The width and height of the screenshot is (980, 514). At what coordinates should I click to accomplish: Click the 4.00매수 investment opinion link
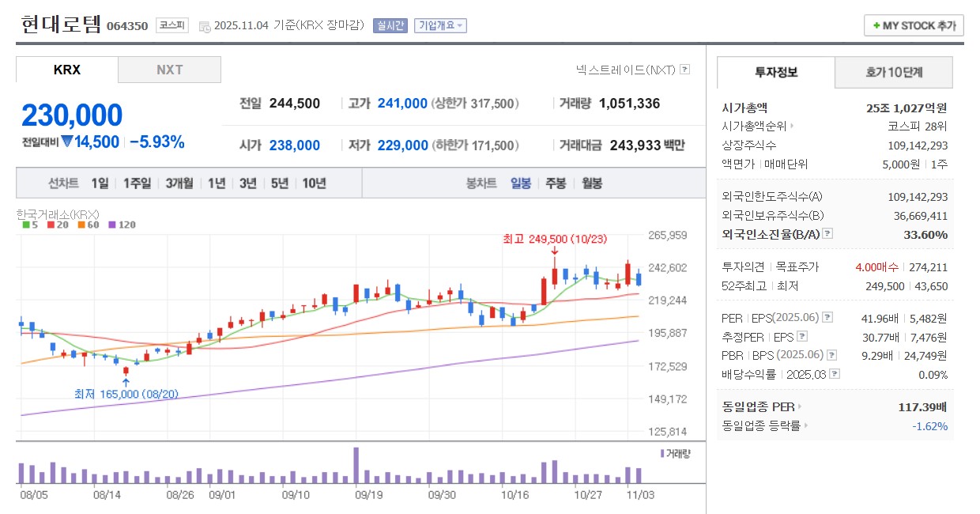point(877,267)
